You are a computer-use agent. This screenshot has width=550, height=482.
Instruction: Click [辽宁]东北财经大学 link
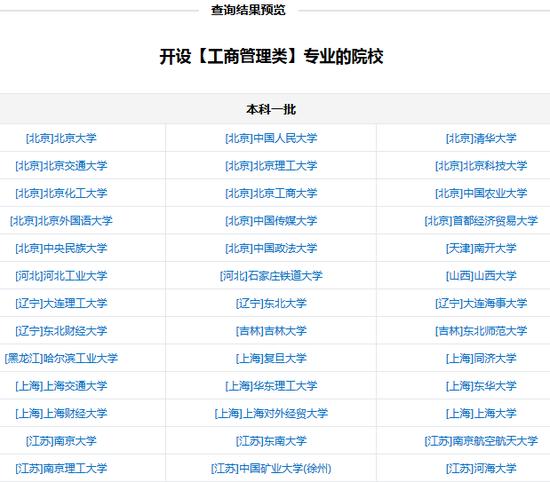pyautogui.click(x=61, y=331)
